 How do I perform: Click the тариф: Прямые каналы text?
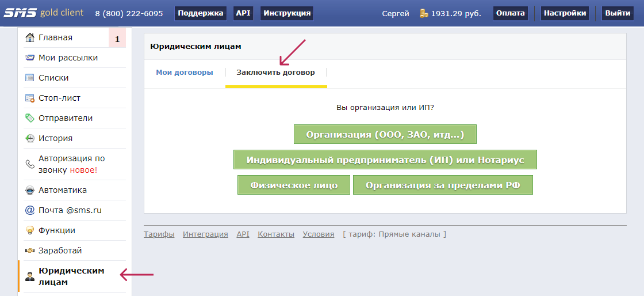[394, 234]
